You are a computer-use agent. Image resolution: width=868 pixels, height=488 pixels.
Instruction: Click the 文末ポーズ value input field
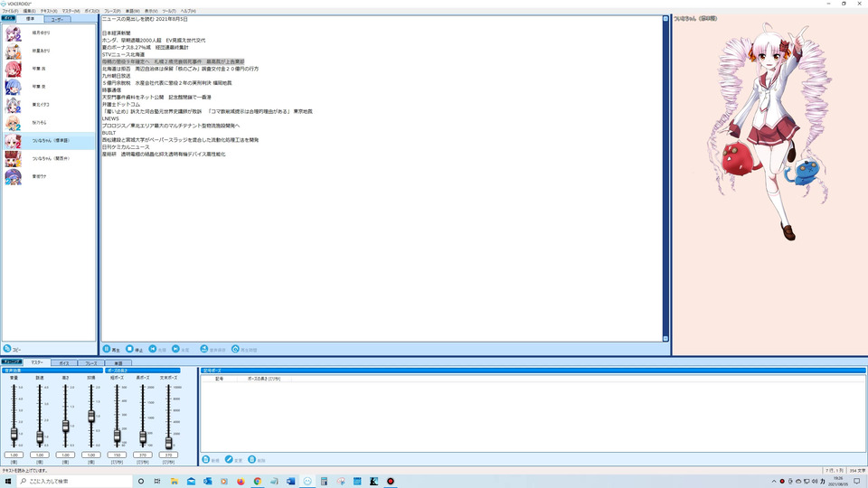pos(168,455)
